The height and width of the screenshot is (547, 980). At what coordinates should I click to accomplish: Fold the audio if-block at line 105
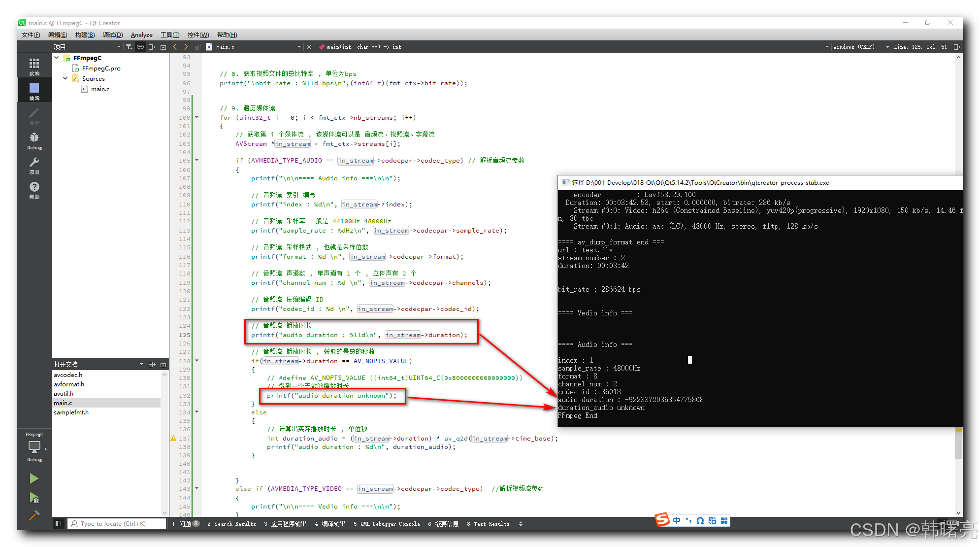pos(196,160)
